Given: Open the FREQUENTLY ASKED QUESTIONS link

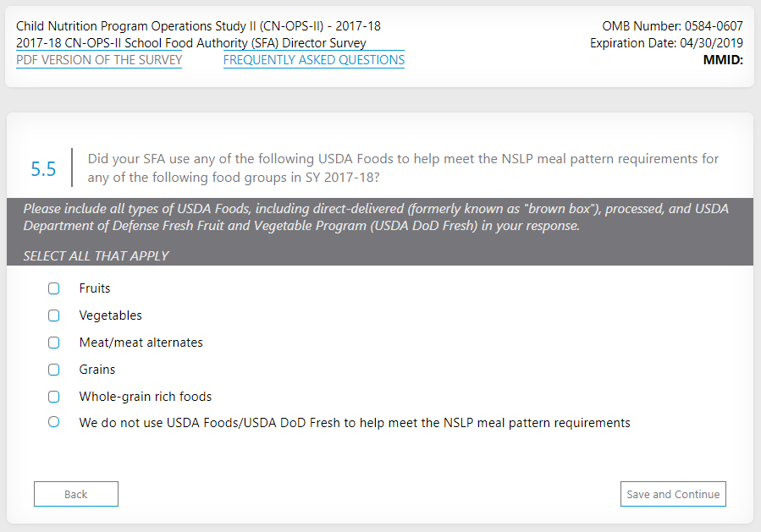Looking at the screenshot, I should pos(314,60).
